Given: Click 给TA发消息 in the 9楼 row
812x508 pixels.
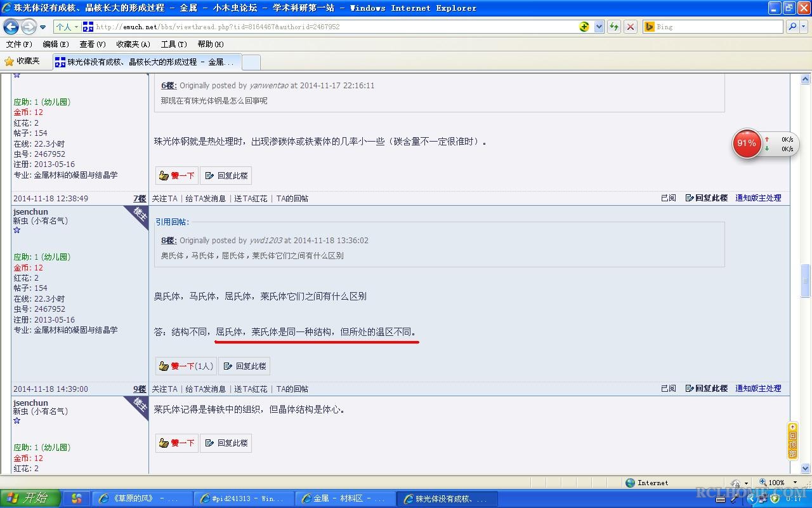Looking at the screenshot, I should point(206,389).
